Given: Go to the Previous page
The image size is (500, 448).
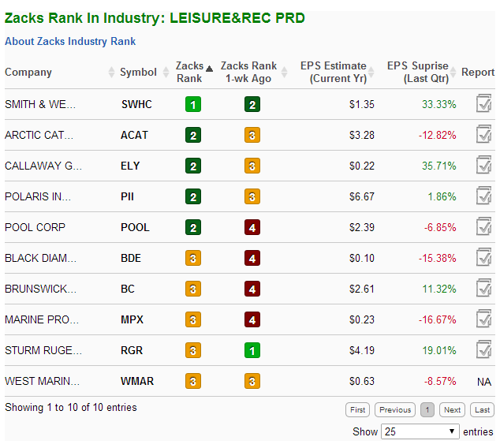Looking at the screenshot, I should 395,409.
